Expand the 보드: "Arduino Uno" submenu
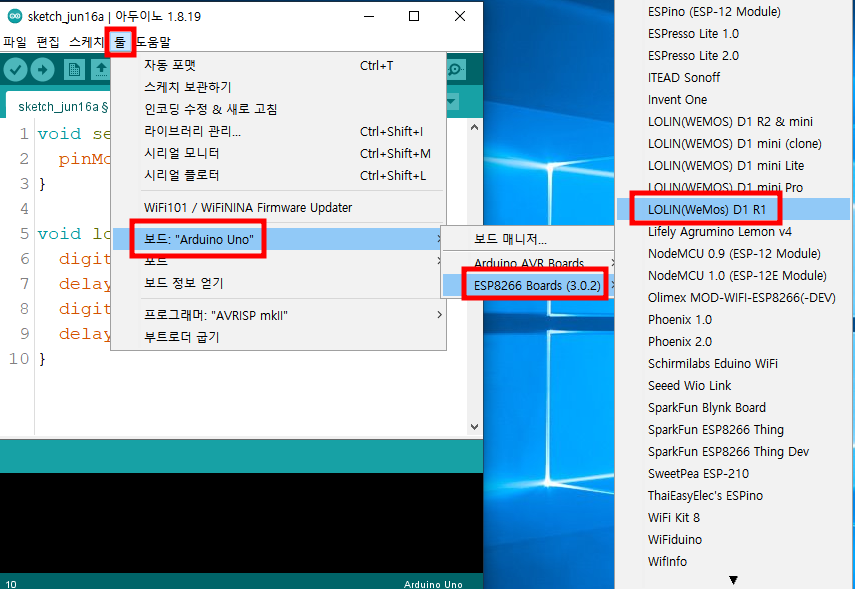855x589 pixels. coord(279,239)
